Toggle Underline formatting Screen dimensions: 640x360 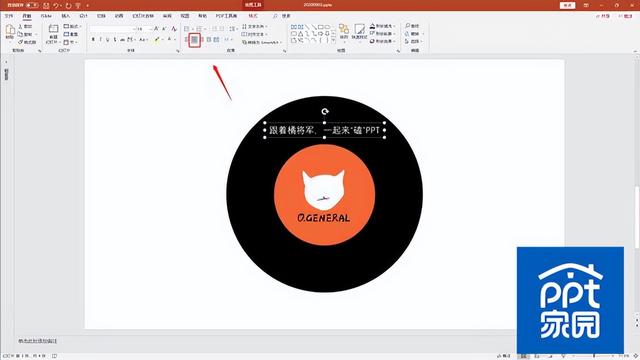[x=108, y=40]
